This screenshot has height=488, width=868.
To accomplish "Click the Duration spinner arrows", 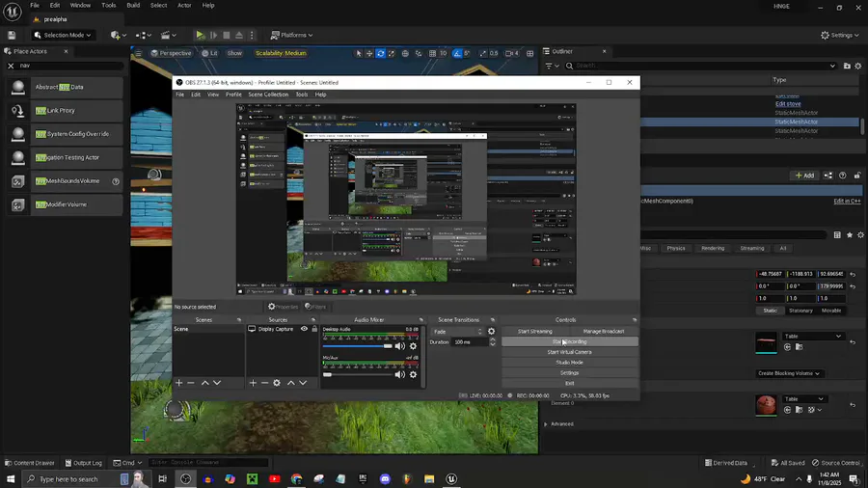I will point(492,342).
